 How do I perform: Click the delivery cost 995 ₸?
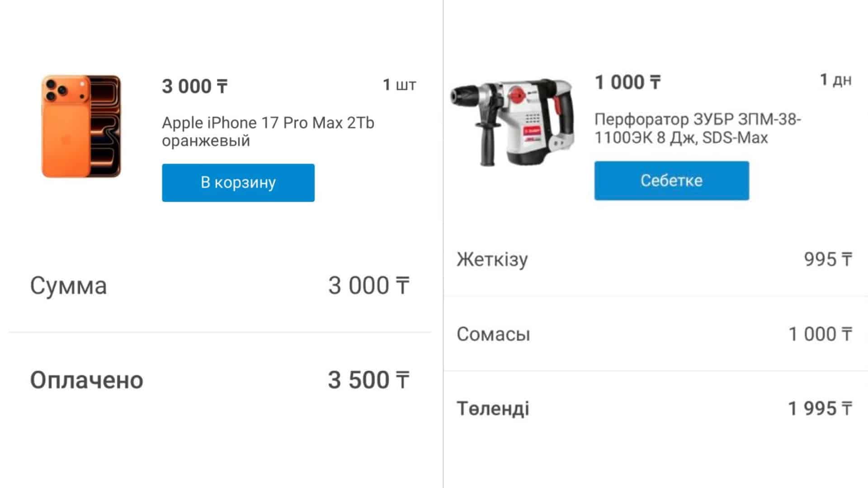pyautogui.click(x=828, y=259)
